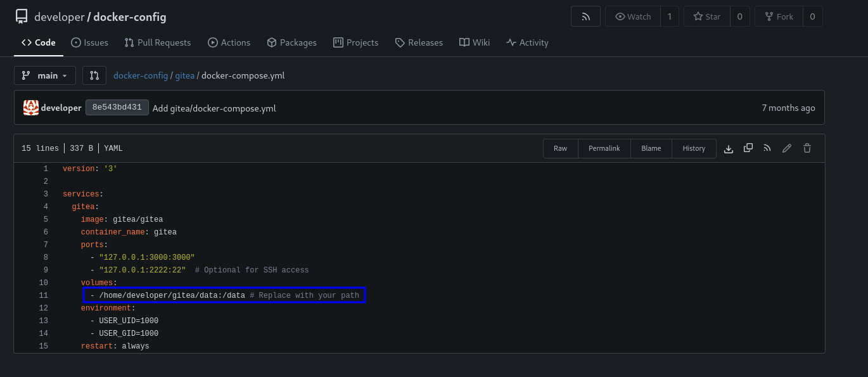868x377 pixels.
Task: Click the 'YAML' file type label
Action: [113, 148]
